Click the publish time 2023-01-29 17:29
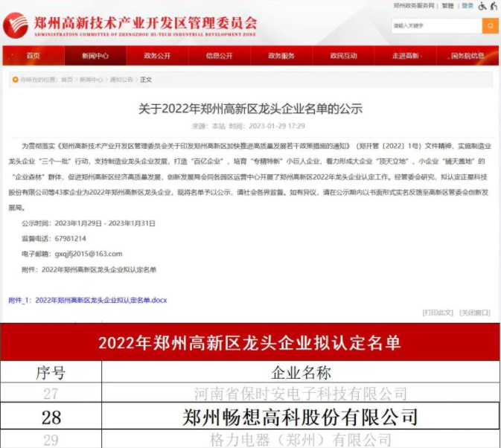The width and height of the screenshot is (501, 448). click(x=277, y=126)
